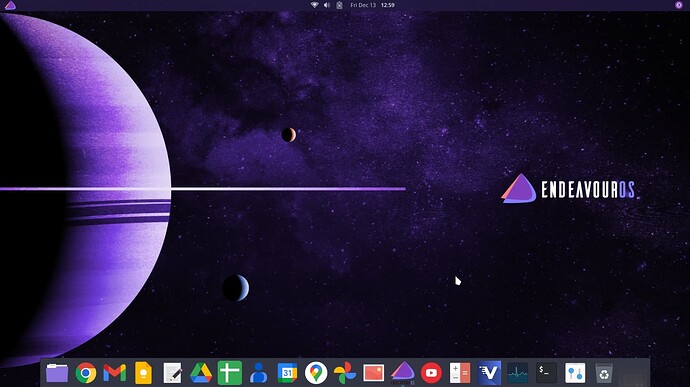Viewport: 690px width, 387px height.
Task: Open Google Calendar from the dock
Action: pos(287,373)
